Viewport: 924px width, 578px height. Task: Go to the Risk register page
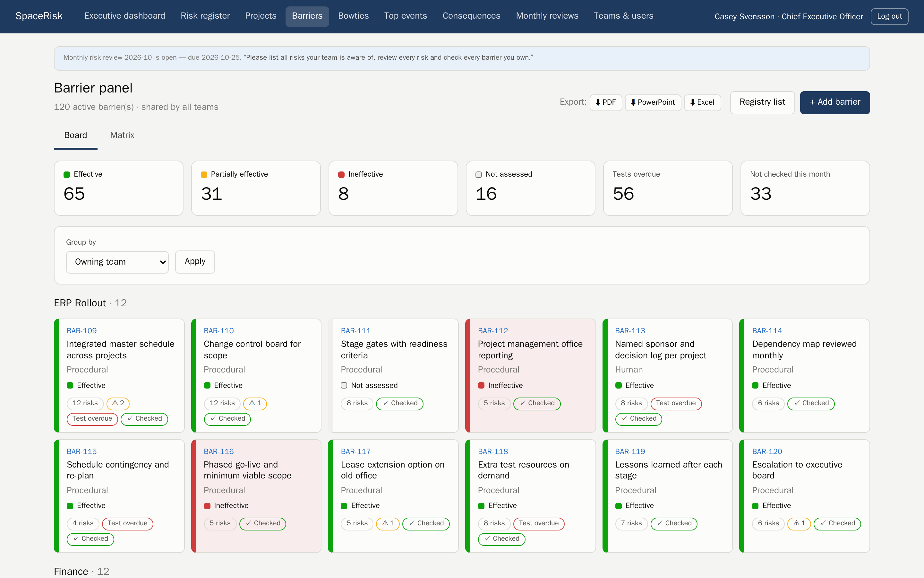[205, 16]
